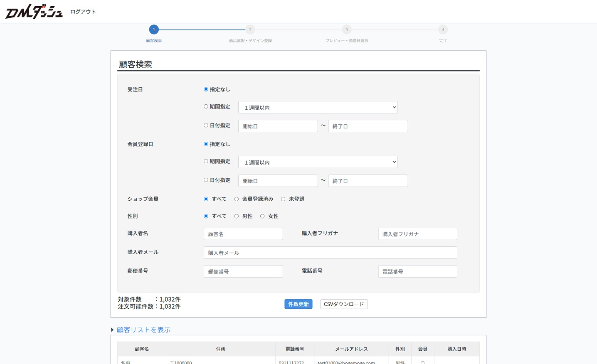The height and width of the screenshot is (364, 597).
Task: Click 会員 column header
Action: 423,349
